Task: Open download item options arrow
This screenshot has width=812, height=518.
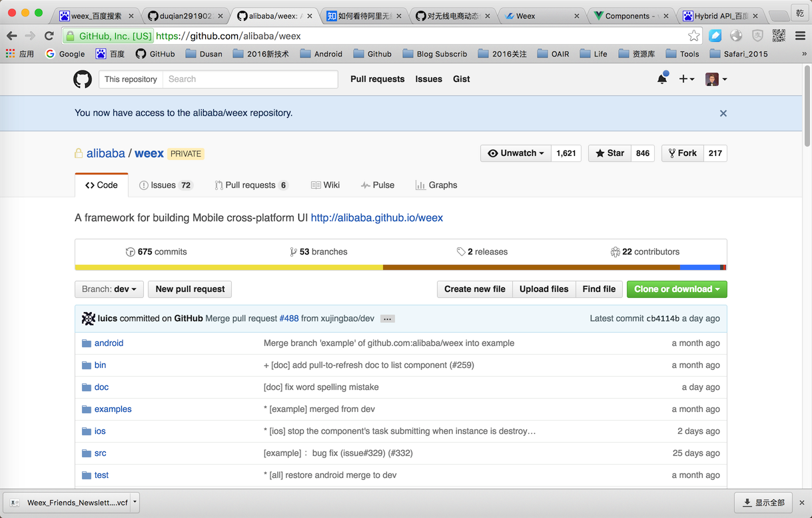Action: coord(135,502)
